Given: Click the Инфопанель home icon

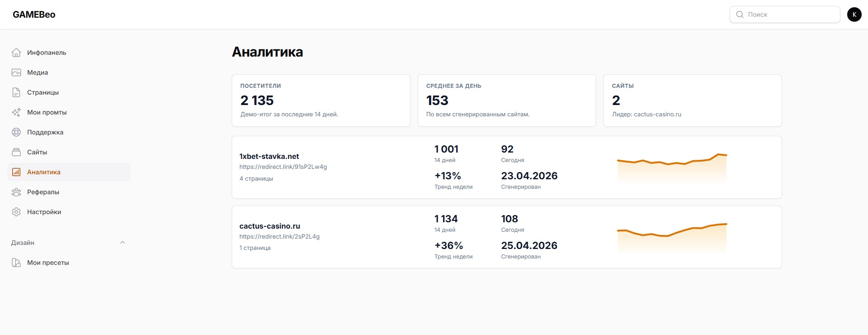Looking at the screenshot, I should click(16, 53).
